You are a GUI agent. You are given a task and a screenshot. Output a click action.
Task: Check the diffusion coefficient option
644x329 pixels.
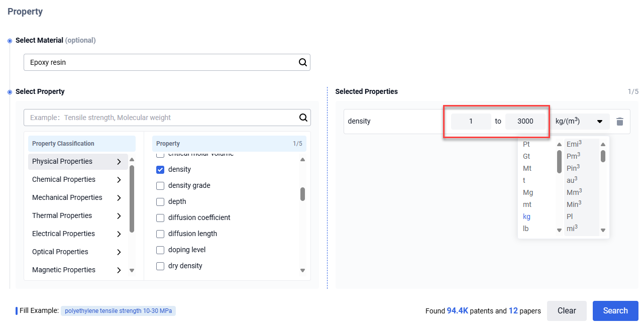[160, 218]
